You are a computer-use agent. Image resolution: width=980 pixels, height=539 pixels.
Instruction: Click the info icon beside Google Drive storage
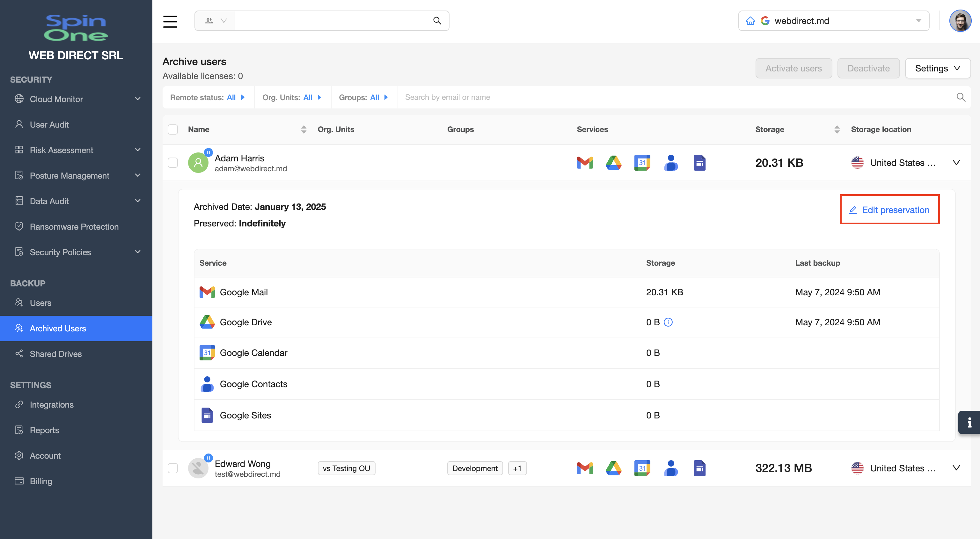[668, 322]
